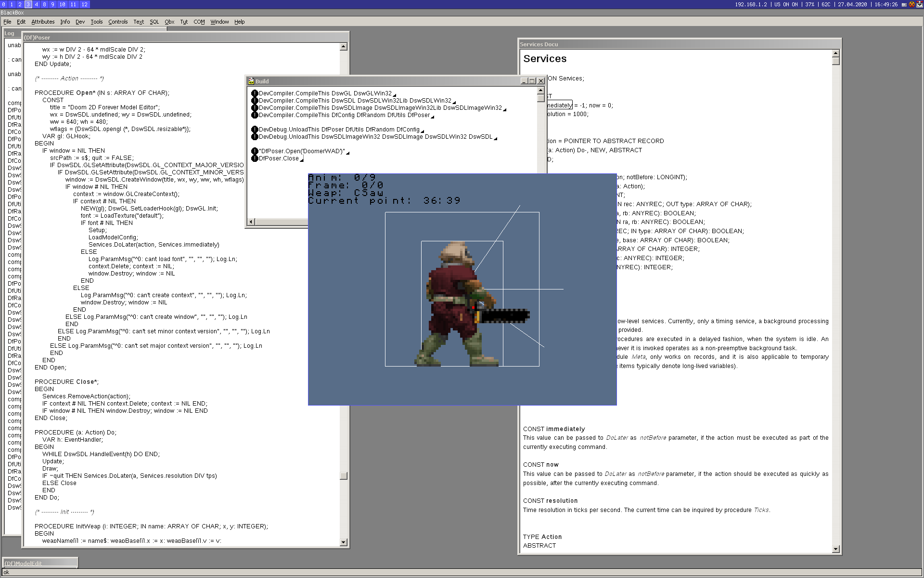Open the Info menu

pyautogui.click(x=65, y=22)
